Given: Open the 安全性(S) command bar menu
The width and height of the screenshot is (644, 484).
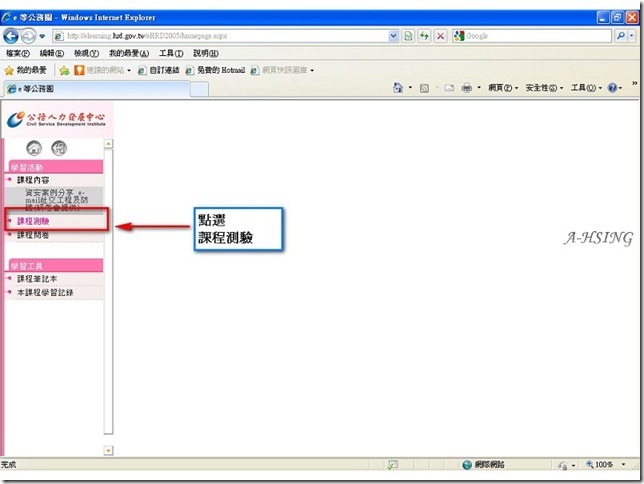Looking at the screenshot, I should (x=544, y=88).
